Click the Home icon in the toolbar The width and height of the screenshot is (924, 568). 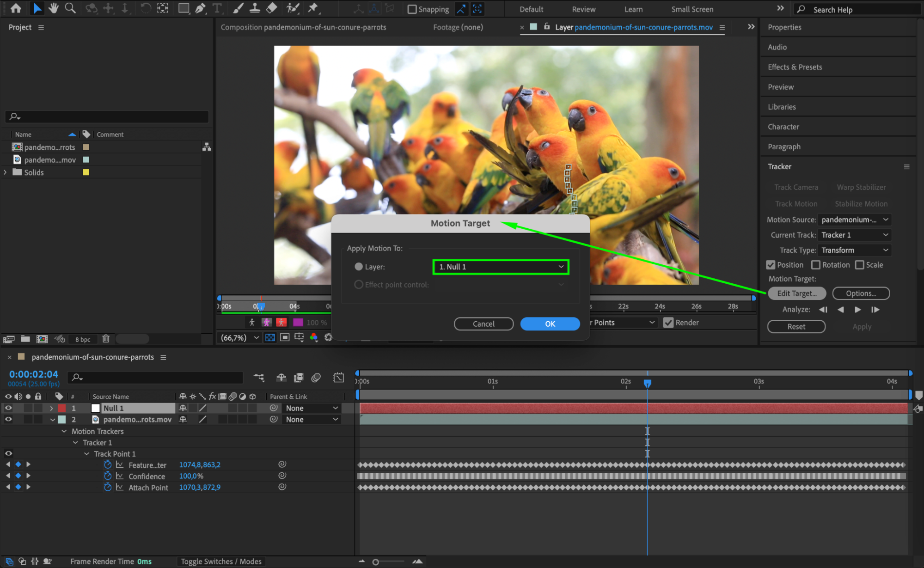point(16,8)
